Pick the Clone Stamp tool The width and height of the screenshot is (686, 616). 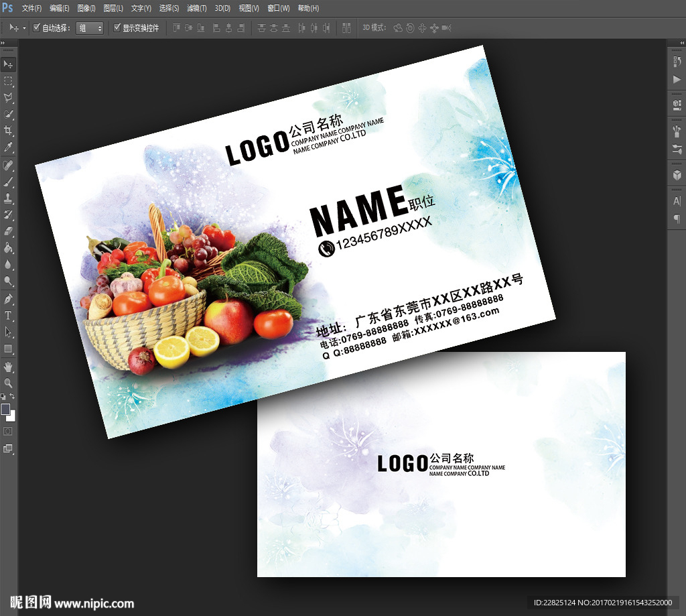(x=8, y=198)
